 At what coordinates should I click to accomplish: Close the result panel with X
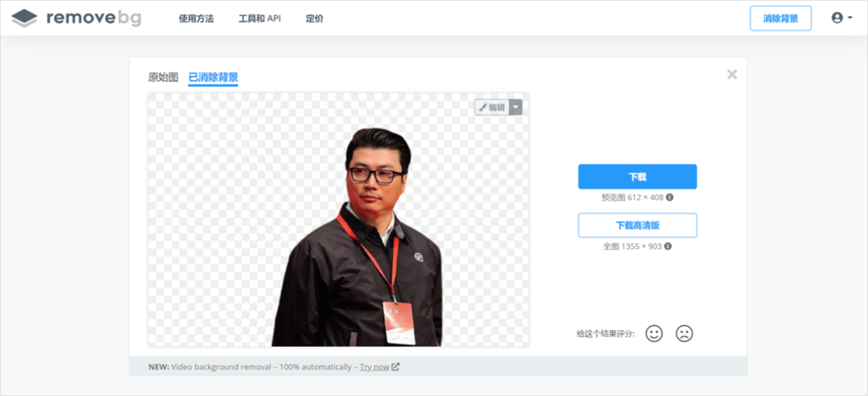(x=732, y=75)
